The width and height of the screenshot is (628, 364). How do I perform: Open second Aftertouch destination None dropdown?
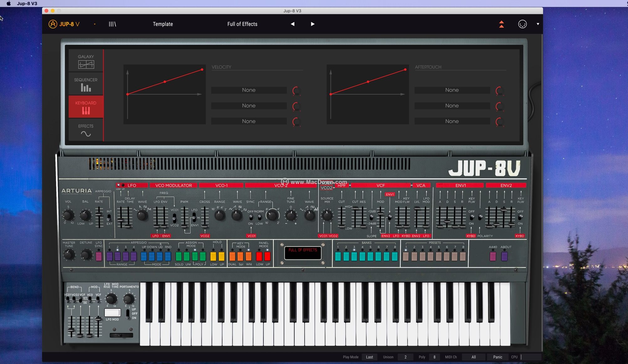pos(452,106)
